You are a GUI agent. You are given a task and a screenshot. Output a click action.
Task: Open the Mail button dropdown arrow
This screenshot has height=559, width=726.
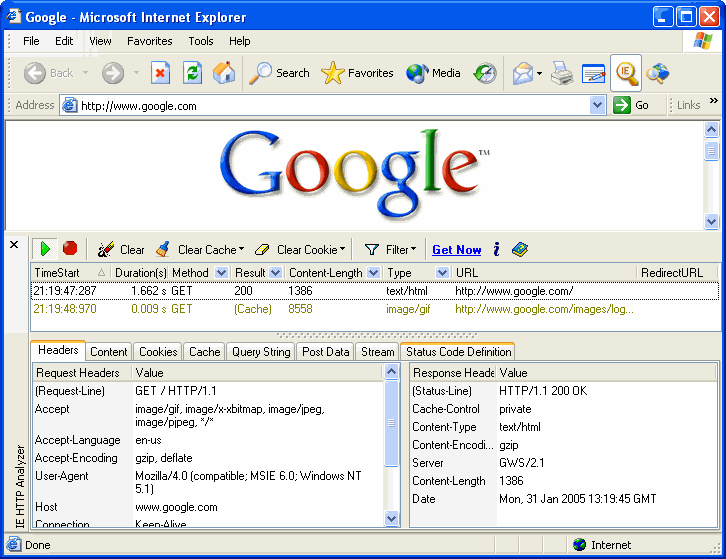point(539,73)
